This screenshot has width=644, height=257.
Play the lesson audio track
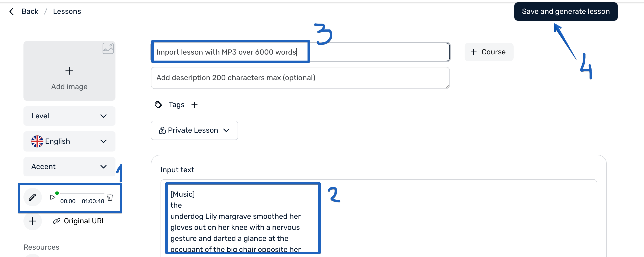point(52,197)
